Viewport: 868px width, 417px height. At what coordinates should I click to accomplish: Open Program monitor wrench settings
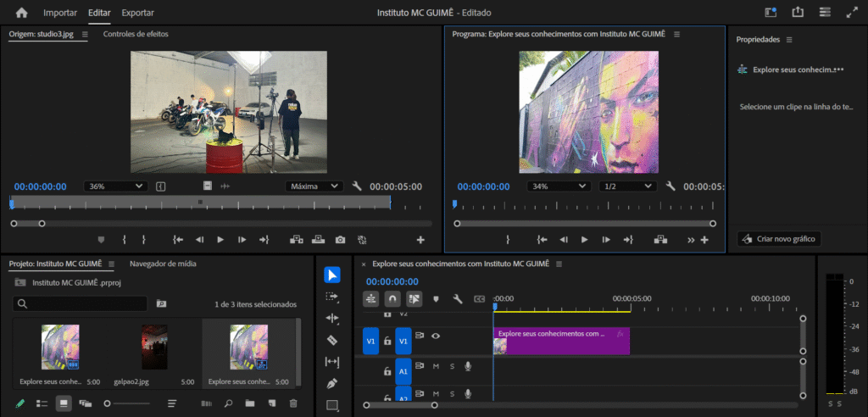tap(670, 186)
